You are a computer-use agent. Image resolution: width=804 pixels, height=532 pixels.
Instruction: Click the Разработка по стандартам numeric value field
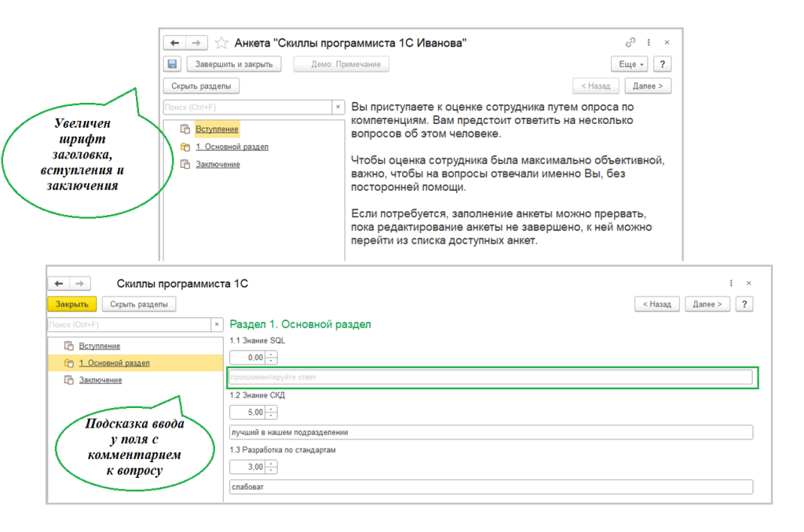click(248, 467)
